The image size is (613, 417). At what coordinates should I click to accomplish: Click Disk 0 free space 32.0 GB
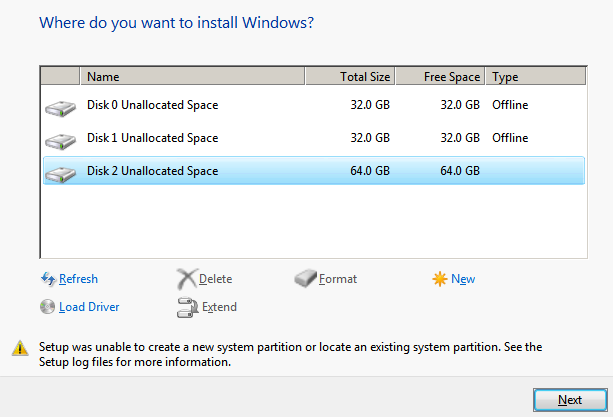tap(460, 105)
